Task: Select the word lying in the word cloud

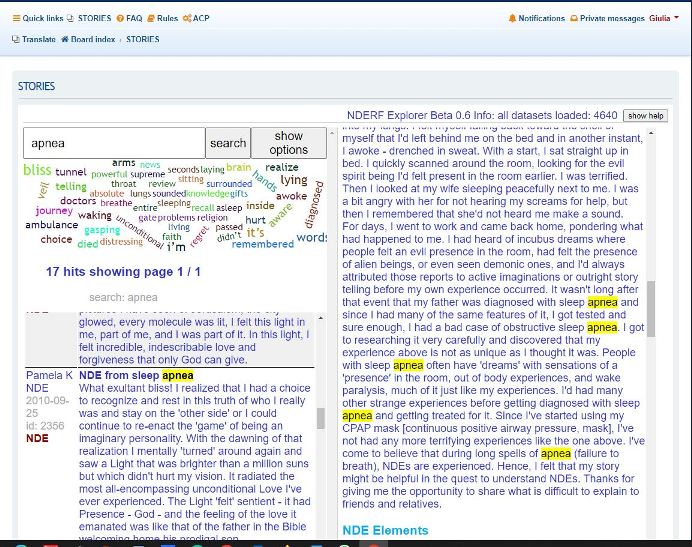Action: [294, 180]
